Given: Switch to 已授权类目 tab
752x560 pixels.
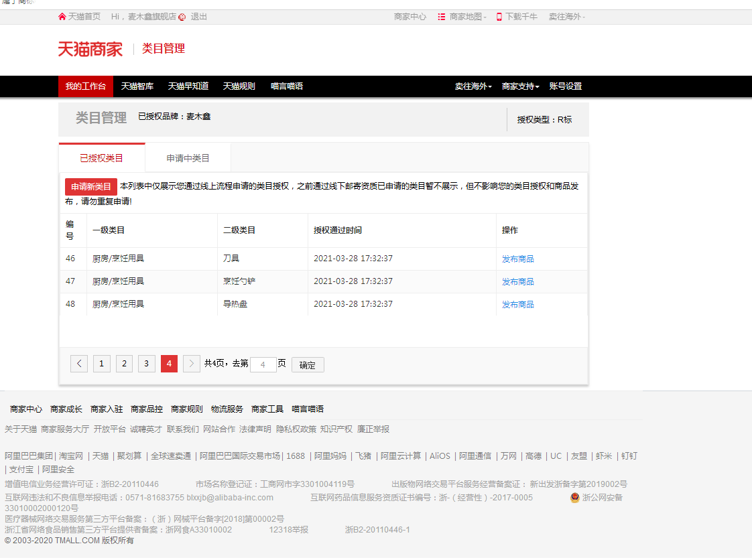Looking at the screenshot, I should click(x=102, y=157).
